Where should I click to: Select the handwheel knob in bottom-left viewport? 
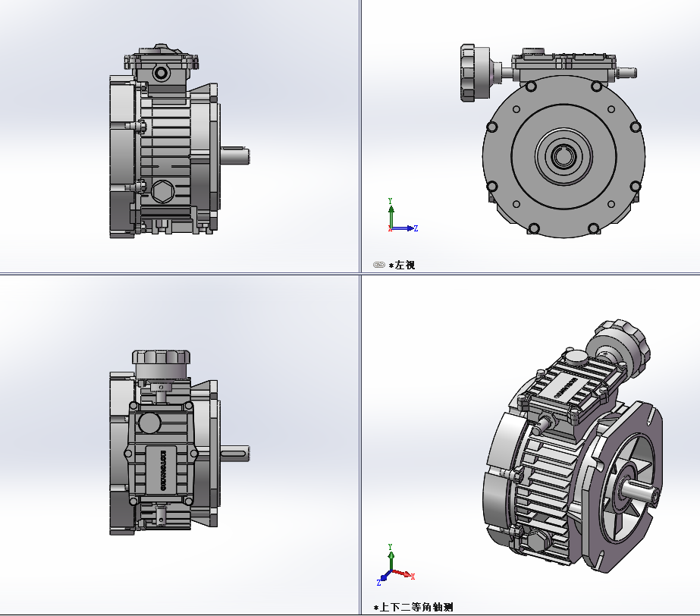(x=162, y=363)
